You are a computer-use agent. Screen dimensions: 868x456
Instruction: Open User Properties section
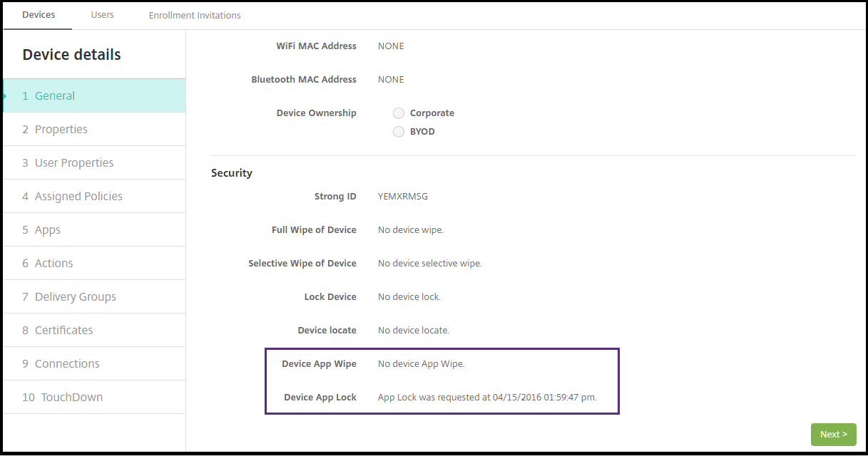[x=74, y=163]
